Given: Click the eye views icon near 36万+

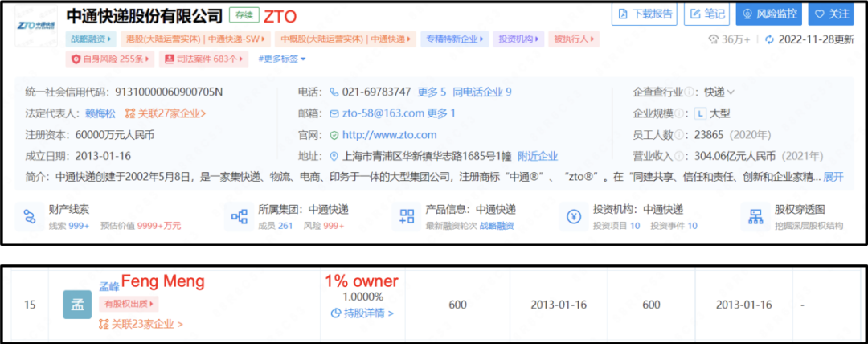Looking at the screenshot, I should (x=714, y=39).
